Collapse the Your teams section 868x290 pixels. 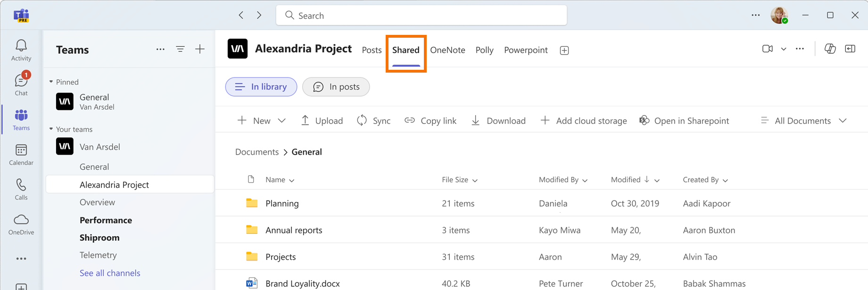51,129
